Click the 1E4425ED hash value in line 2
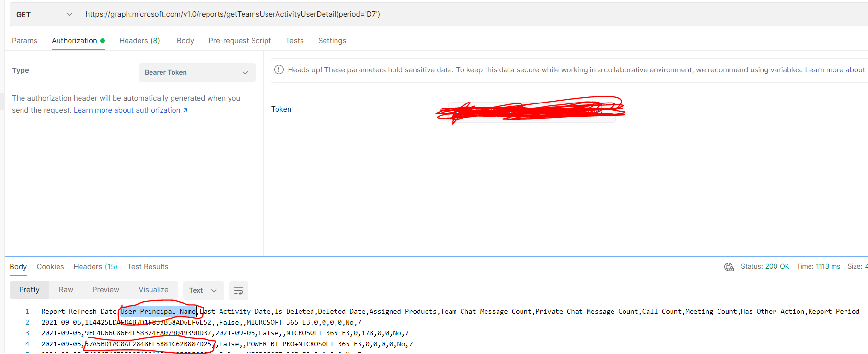This screenshot has height=354, width=868. 148,322
